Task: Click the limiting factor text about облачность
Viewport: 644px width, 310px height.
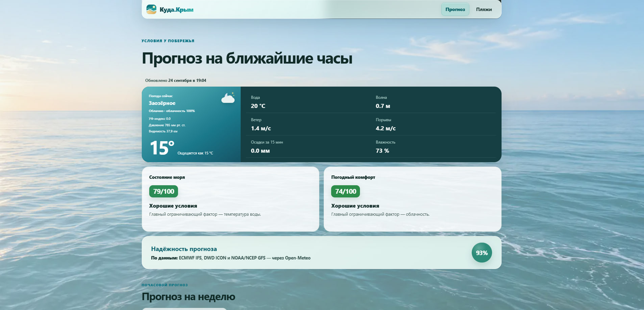Action: (x=380, y=214)
